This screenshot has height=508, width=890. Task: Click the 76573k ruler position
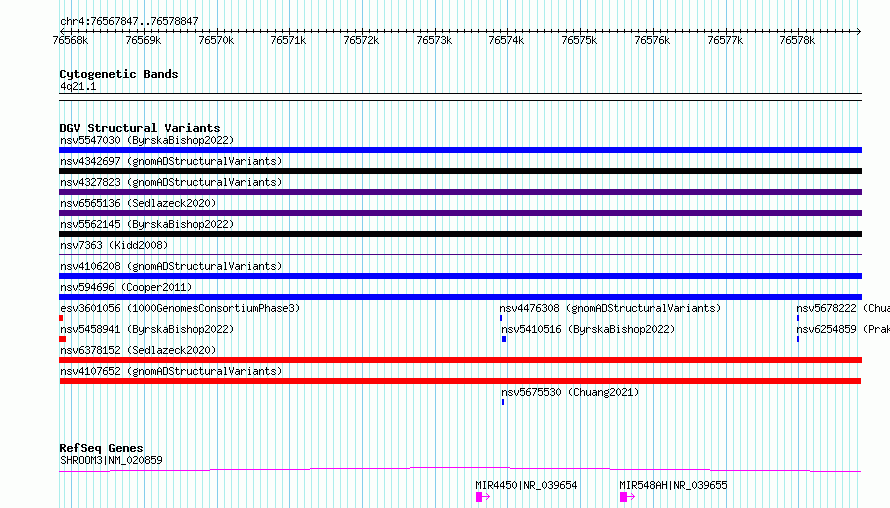(434, 40)
